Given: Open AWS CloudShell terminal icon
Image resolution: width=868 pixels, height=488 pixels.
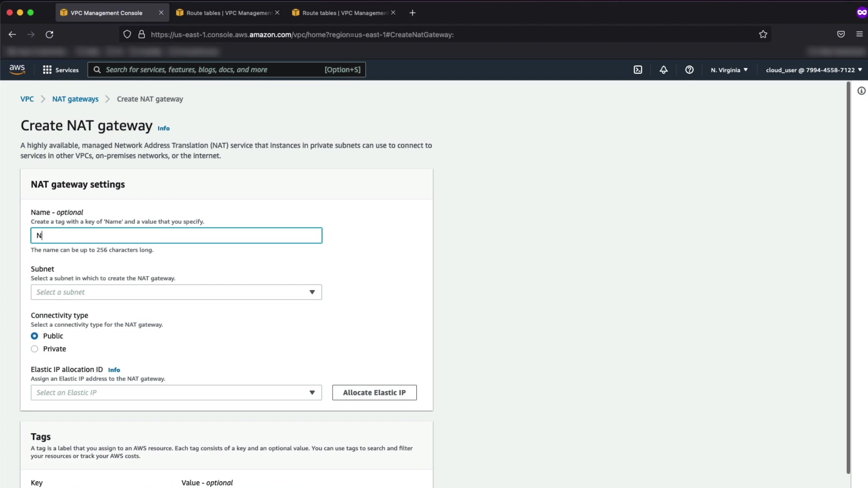Looking at the screenshot, I should (638, 70).
